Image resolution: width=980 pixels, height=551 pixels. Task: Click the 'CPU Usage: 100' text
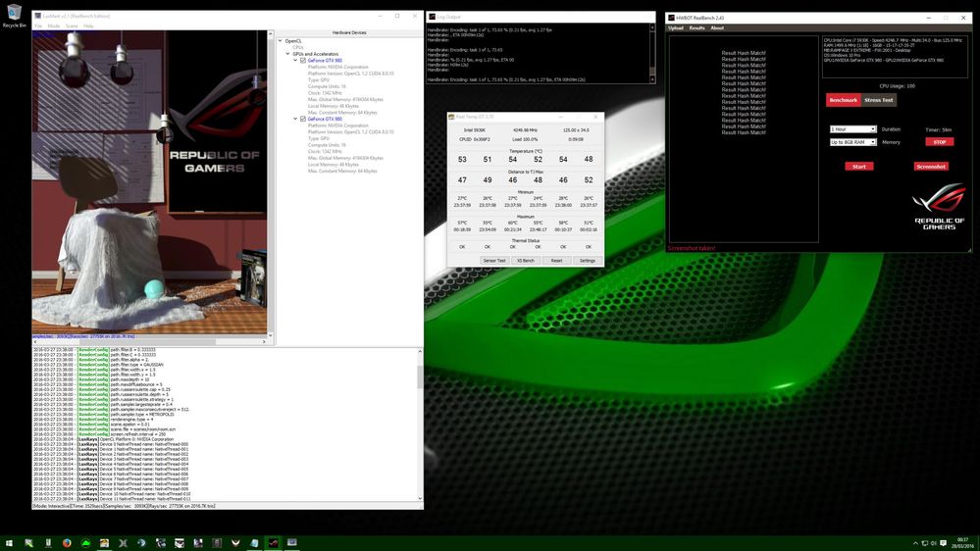897,86
